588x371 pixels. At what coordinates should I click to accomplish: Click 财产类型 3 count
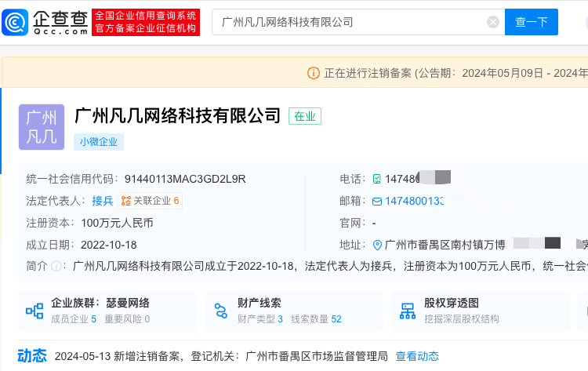coord(260,319)
